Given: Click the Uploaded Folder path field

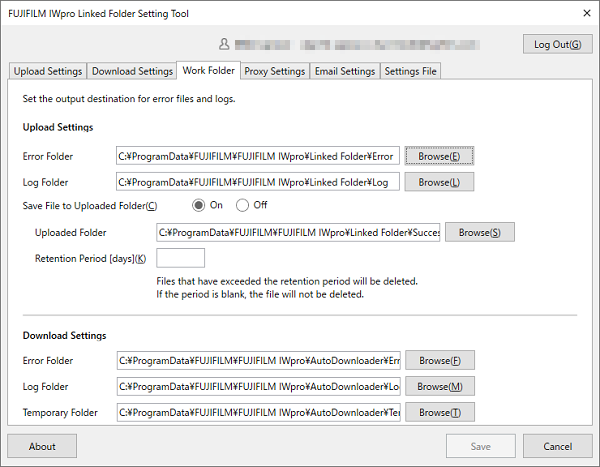Looking at the screenshot, I should coord(298,232).
